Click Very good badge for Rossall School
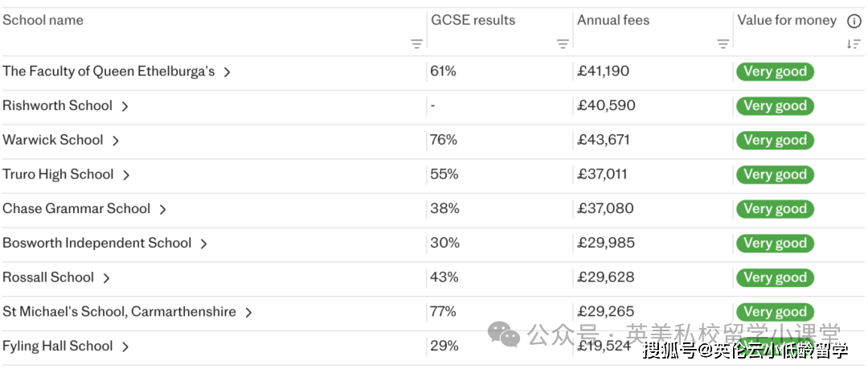Image resolution: width=868 pixels, height=369 pixels. [x=775, y=278]
